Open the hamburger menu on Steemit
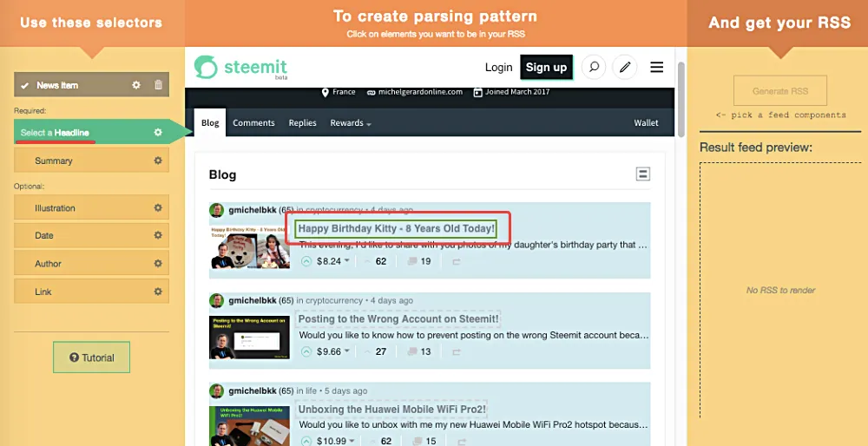868x446 pixels. [x=656, y=68]
